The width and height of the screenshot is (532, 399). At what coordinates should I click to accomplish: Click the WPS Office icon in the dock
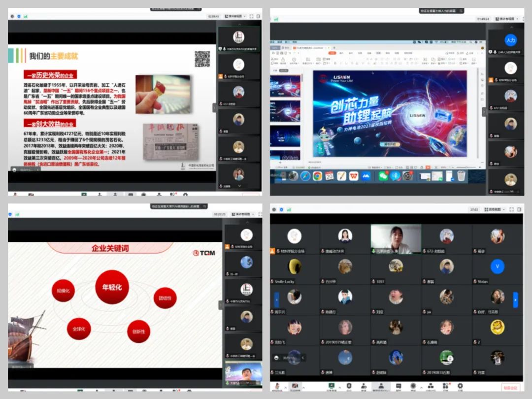coord(353,176)
